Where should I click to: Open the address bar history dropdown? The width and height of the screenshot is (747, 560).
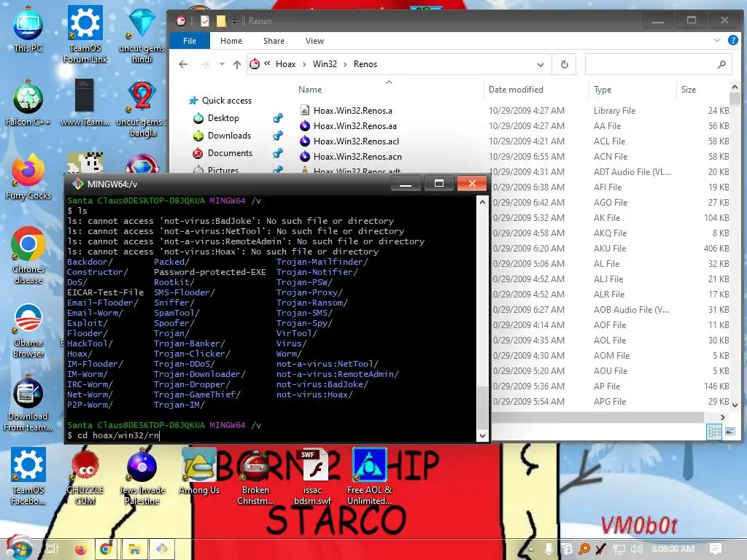[x=541, y=64]
